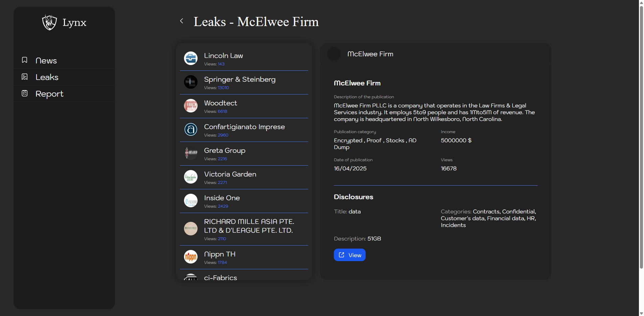Viewport: 644px width, 316px height.
Task: Click the McElwee Firm avatar circle
Action: [x=334, y=54]
